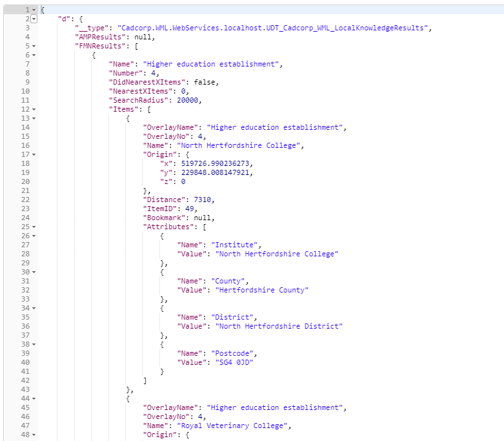
Task: Collapse the first item fold on line 13
Action: point(34,118)
